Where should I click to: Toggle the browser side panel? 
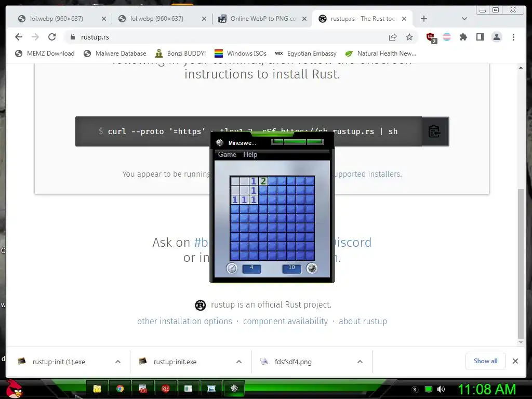click(x=480, y=37)
